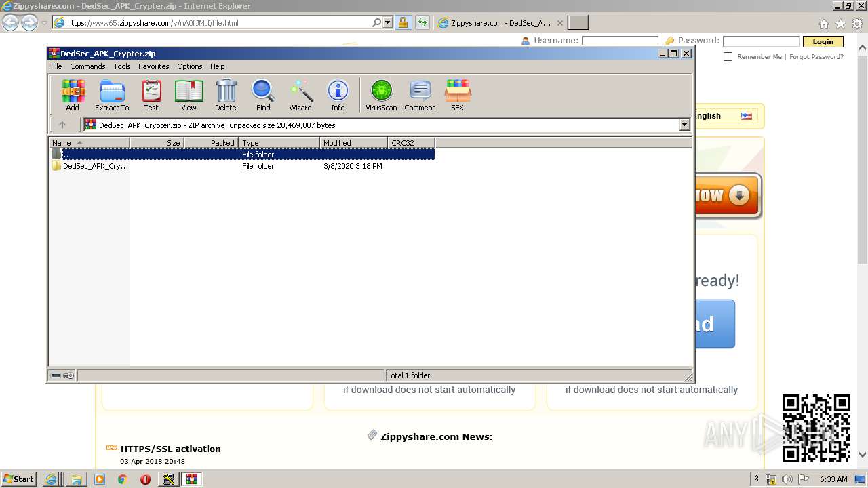The height and width of the screenshot is (488, 868).
Task: Click the drive/key icon in WinRAR status bar
Action: pos(62,375)
